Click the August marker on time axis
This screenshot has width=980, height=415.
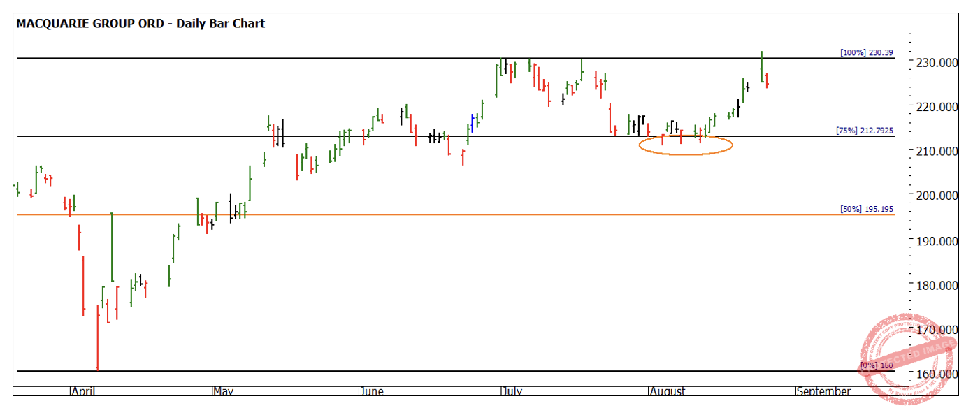pyautogui.click(x=668, y=392)
